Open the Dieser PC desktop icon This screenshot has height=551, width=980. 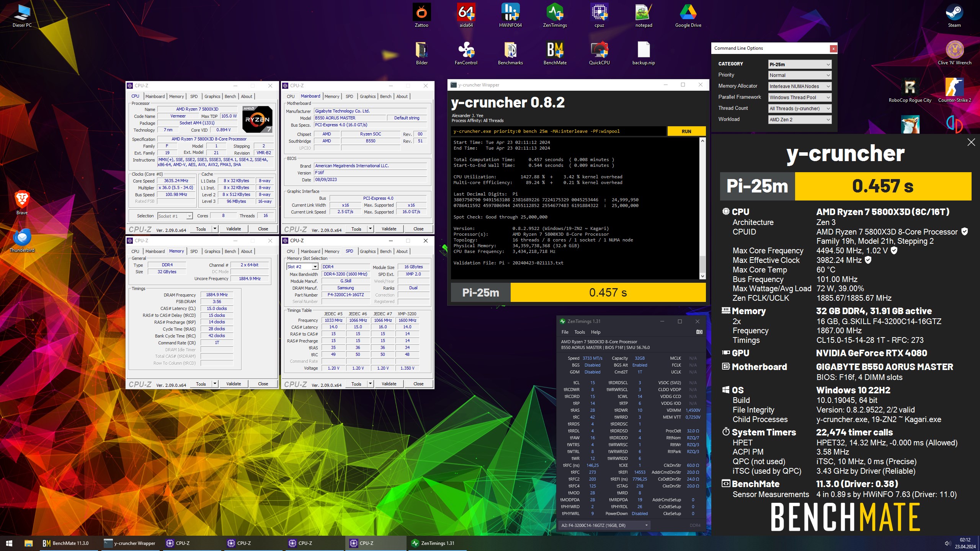[x=22, y=15]
